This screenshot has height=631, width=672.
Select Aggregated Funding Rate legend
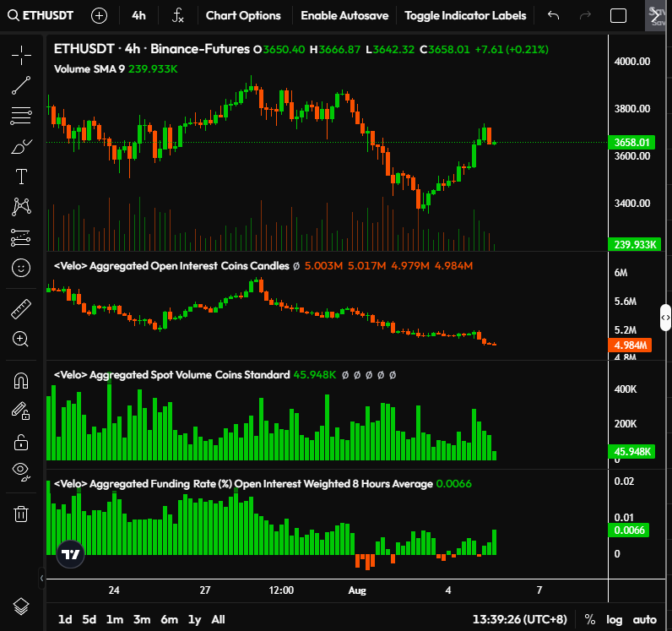coord(243,484)
